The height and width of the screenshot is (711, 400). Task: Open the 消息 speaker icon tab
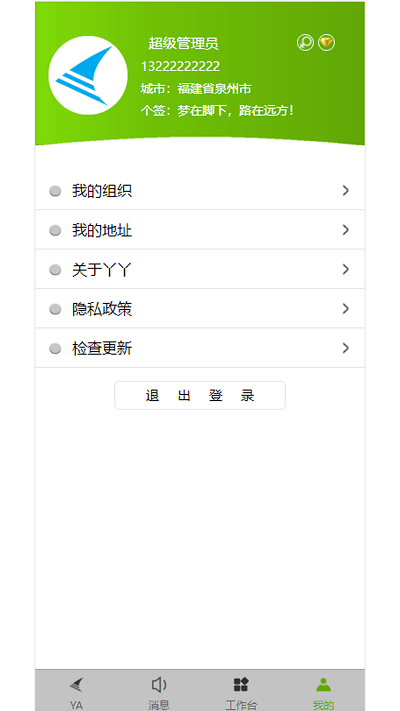pos(159,685)
